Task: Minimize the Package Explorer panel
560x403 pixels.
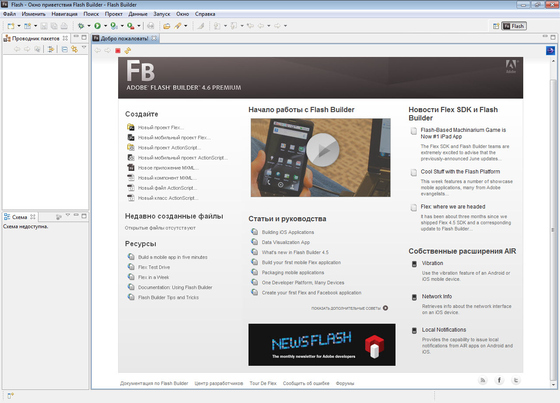Action: click(x=76, y=37)
